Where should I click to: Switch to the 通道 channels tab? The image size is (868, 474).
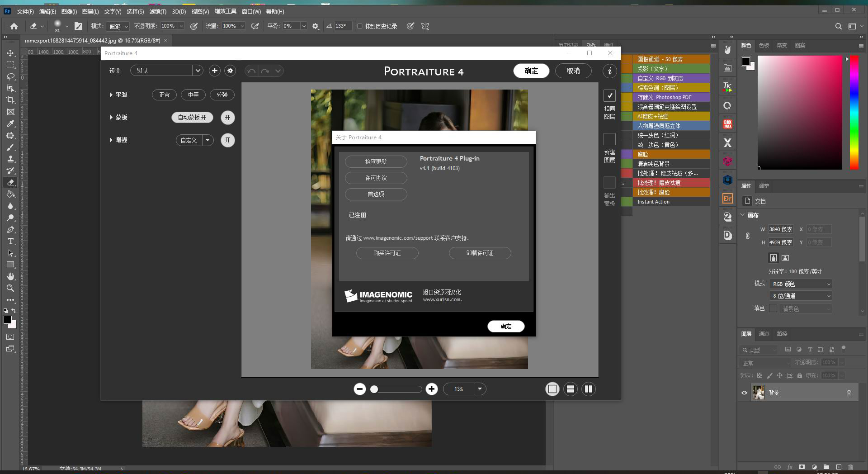pos(764,334)
